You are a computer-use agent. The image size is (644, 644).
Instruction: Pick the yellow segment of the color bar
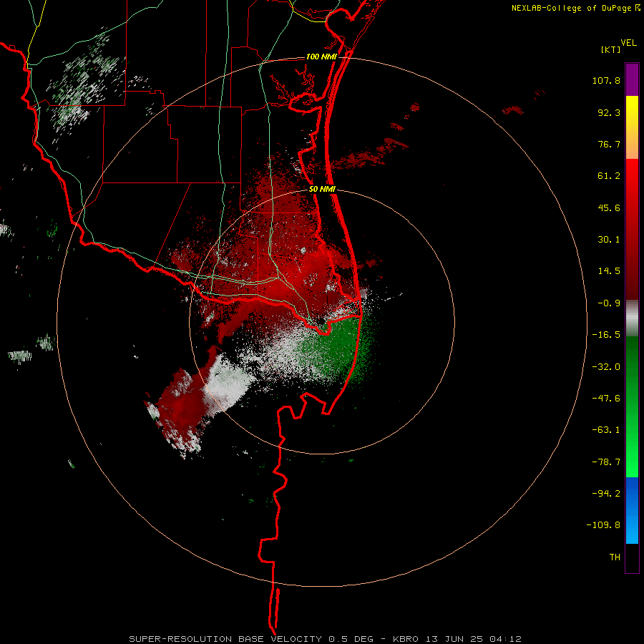[632, 111]
